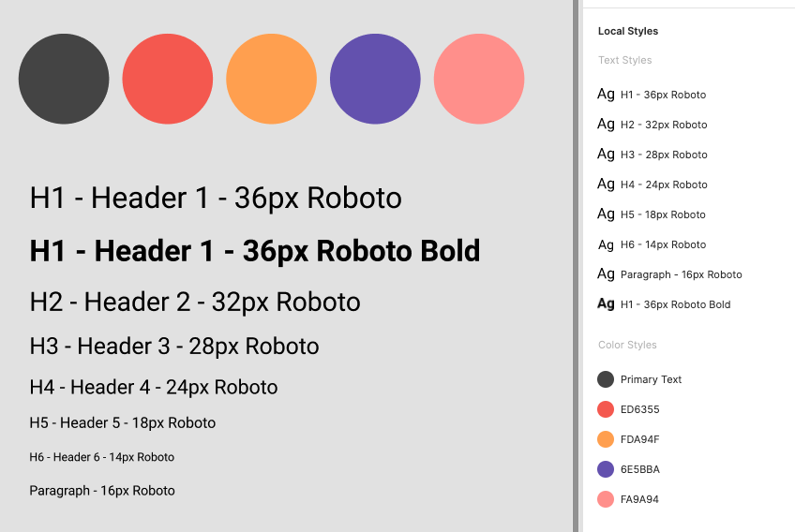Select the bold H1 Header 1 text layer

(254, 251)
